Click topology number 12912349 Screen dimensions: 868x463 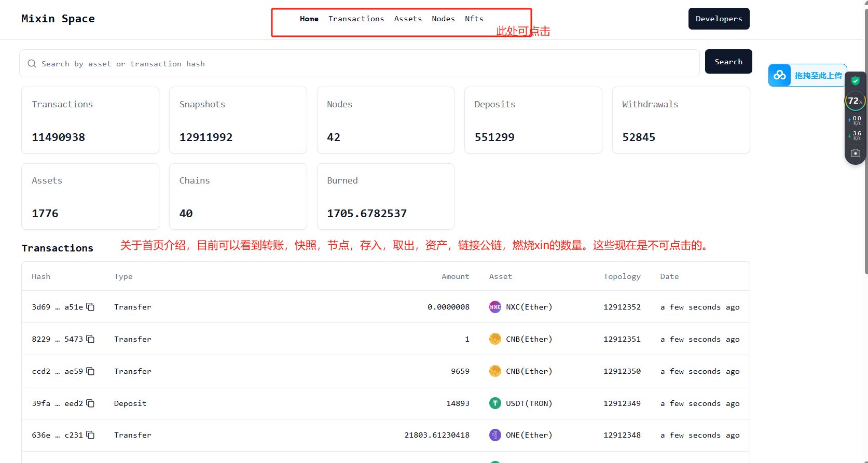pyautogui.click(x=622, y=403)
